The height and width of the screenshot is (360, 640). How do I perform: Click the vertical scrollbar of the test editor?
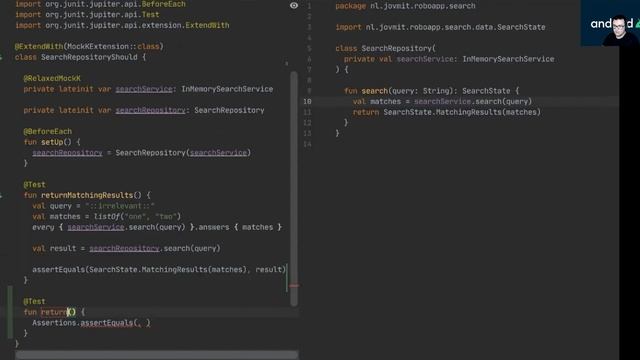(x=294, y=189)
